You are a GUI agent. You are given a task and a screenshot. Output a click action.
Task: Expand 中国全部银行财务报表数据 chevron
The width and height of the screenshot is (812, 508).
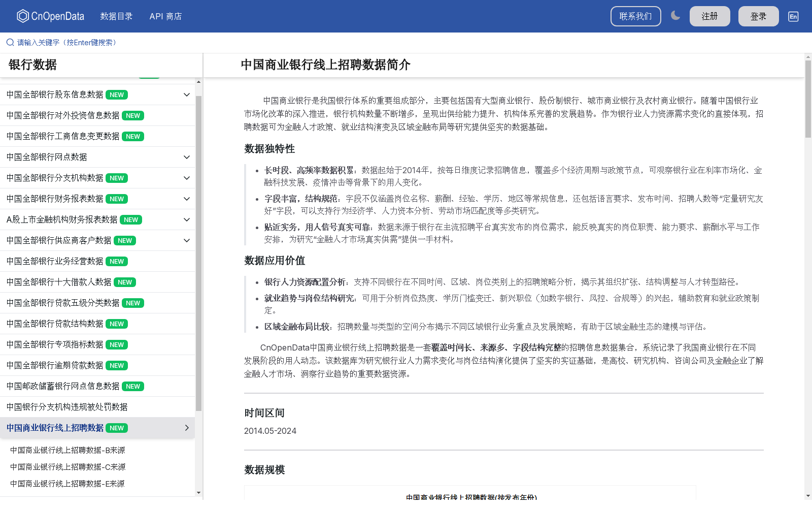click(x=187, y=199)
